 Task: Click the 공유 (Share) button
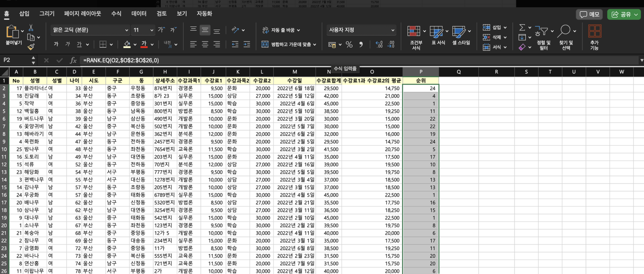[624, 15]
